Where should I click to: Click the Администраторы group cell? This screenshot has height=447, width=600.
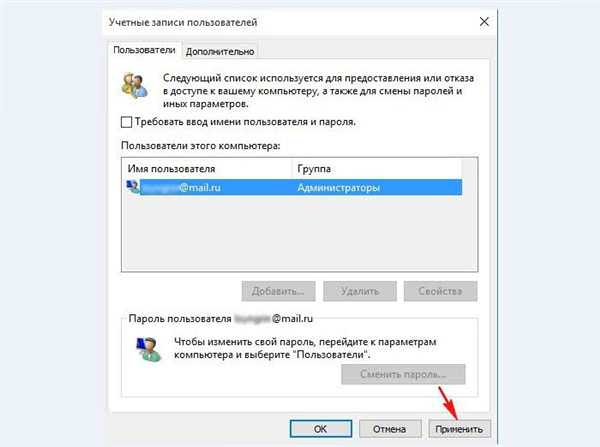tap(339, 188)
